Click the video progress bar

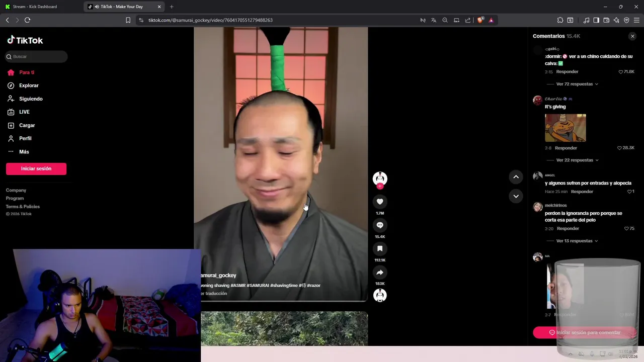point(284,301)
